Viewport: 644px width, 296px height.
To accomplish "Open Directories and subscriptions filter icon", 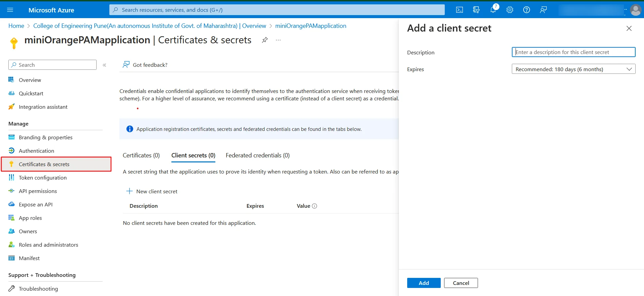I will [476, 10].
